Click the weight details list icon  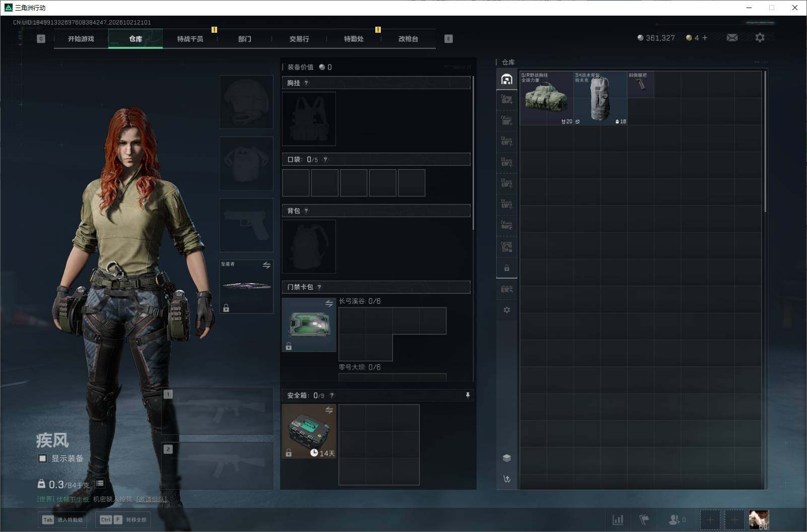[100, 484]
